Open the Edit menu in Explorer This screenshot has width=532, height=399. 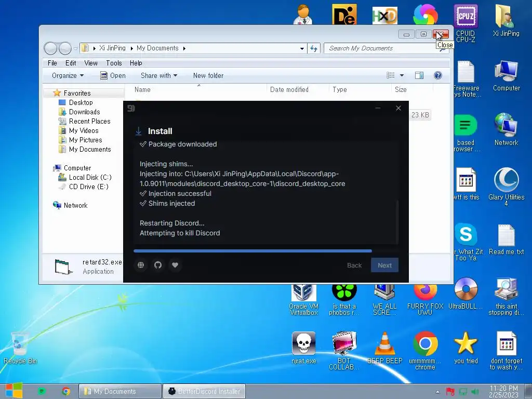[x=71, y=63]
